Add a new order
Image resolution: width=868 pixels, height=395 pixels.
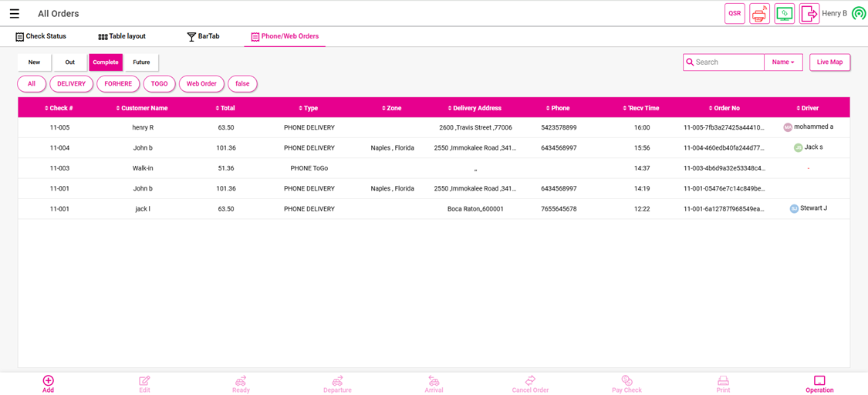pyautogui.click(x=48, y=383)
